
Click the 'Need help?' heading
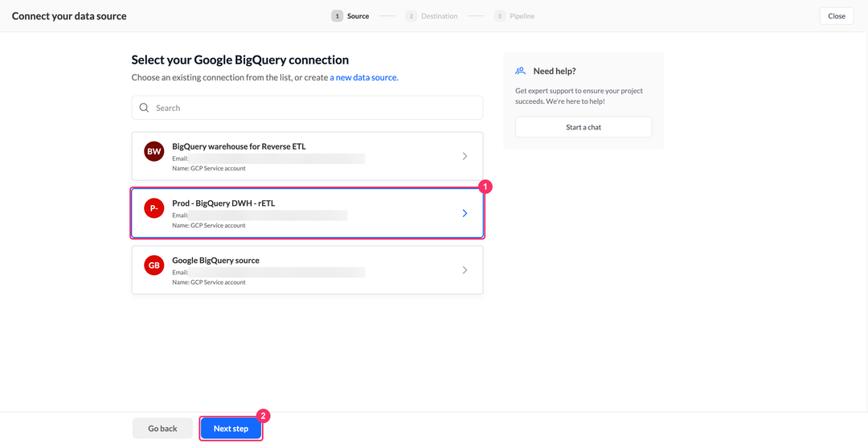(555, 71)
